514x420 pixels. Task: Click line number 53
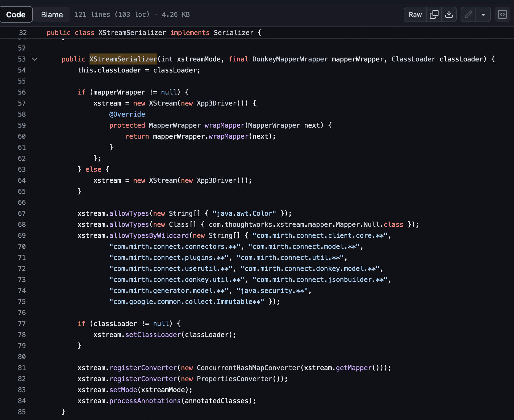click(21, 59)
